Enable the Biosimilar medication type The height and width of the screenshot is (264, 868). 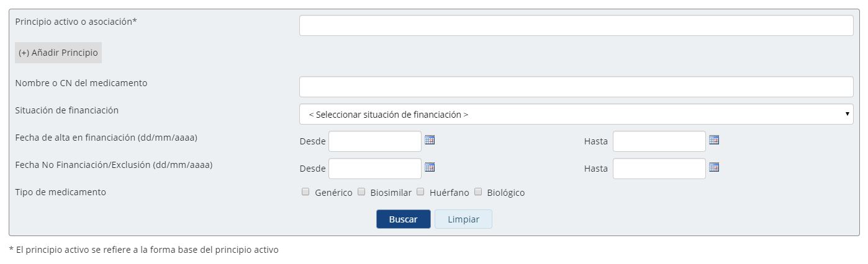click(x=361, y=192)
